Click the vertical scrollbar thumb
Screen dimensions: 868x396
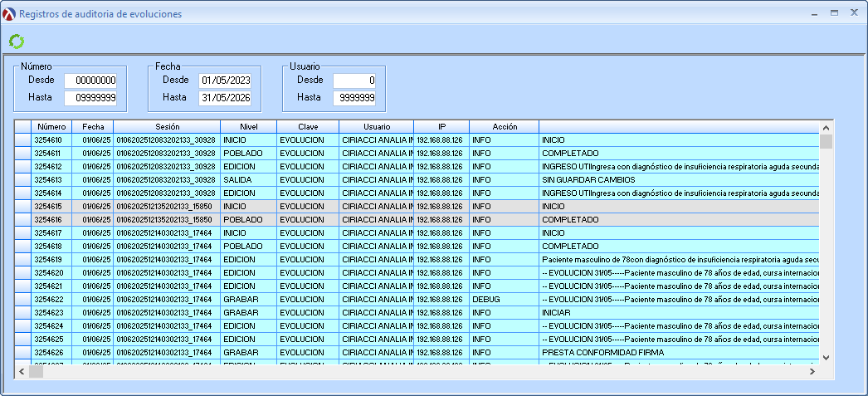pos(826,141)
